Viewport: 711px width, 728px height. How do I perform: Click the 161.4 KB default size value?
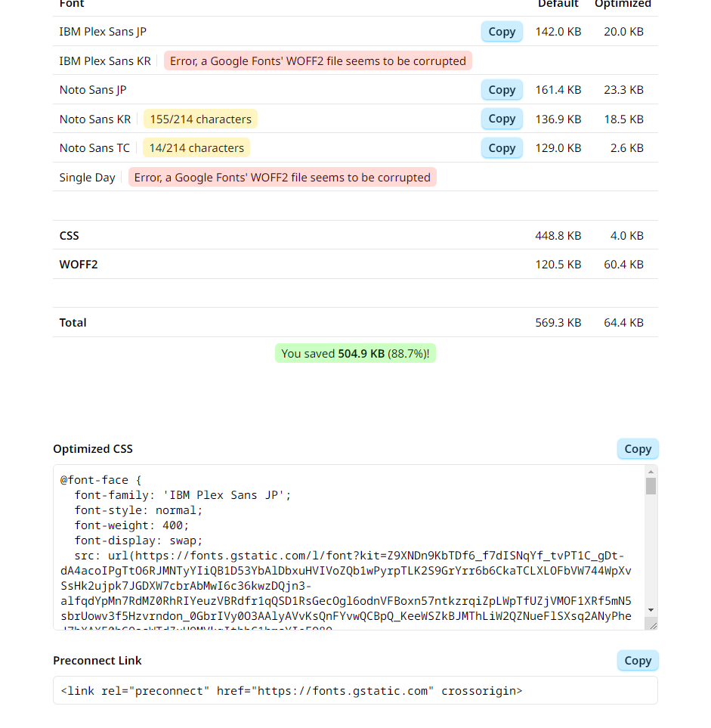click(x=558, y=90)
